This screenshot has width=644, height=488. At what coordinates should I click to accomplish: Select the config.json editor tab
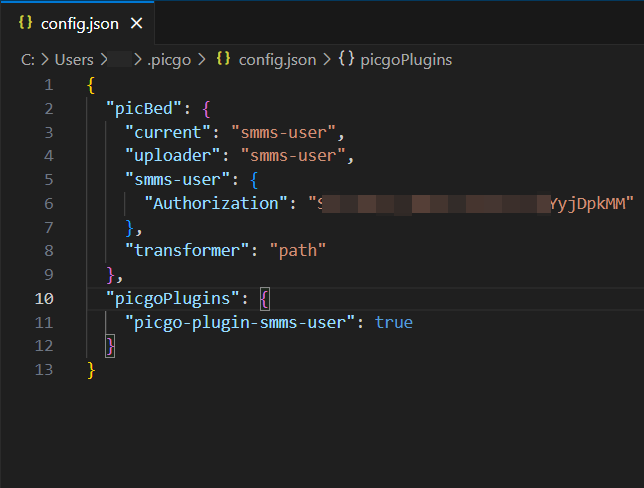point(78,23)
